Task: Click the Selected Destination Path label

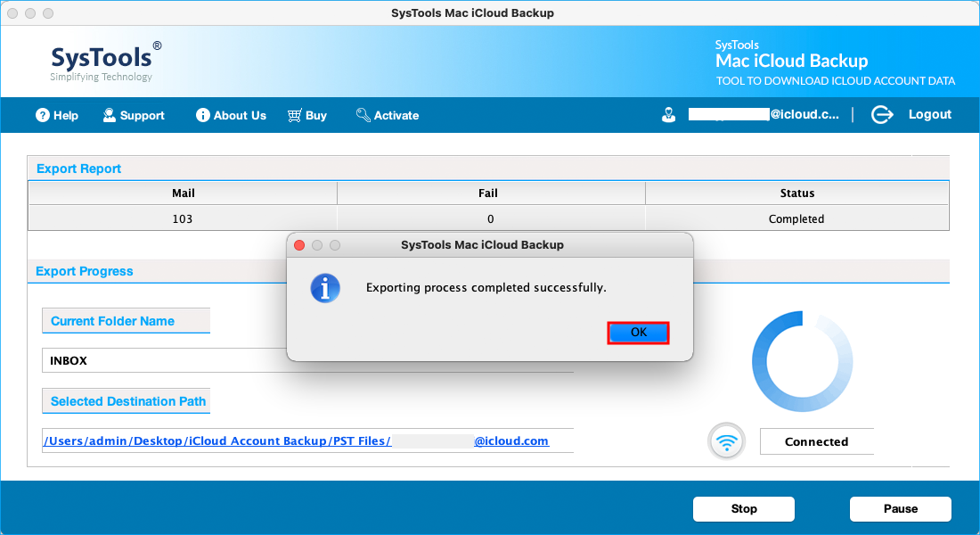Action: point(128,402)
